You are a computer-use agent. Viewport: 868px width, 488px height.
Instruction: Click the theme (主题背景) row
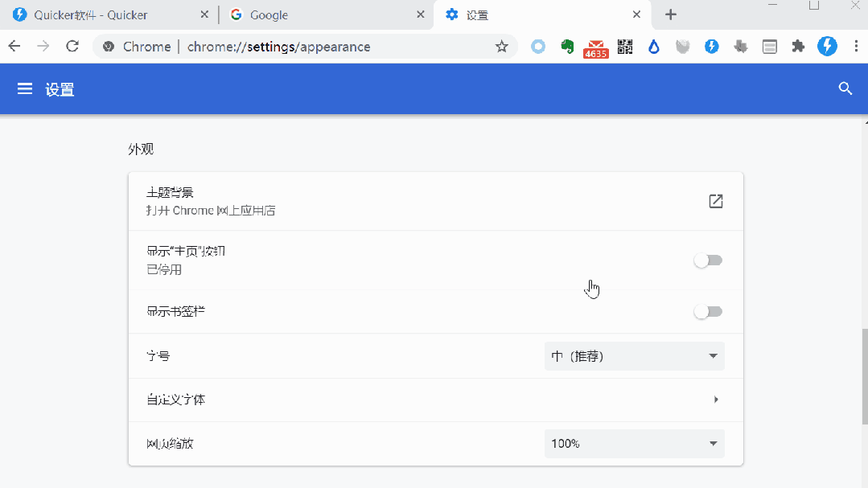pyautogui.click(x=436, y=202)
